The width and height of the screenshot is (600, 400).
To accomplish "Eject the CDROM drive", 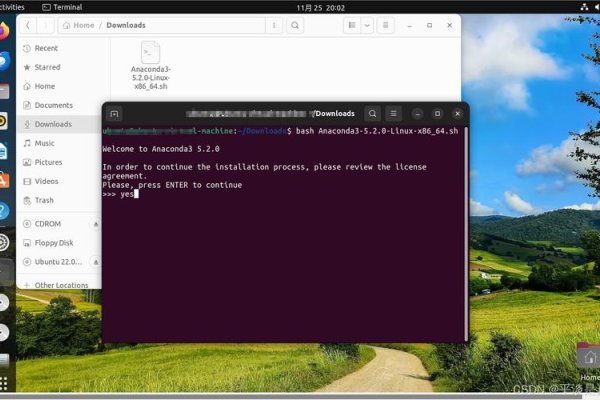I will 96,224.
